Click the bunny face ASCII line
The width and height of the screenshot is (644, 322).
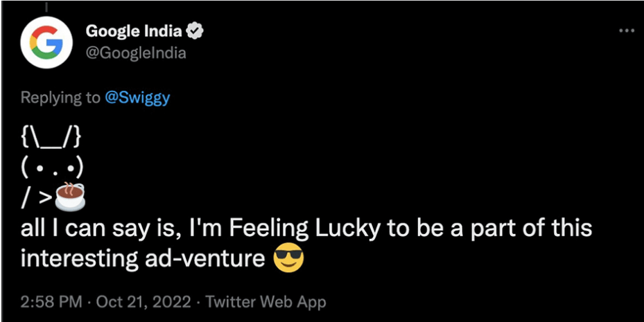click(x=52, y=169)
